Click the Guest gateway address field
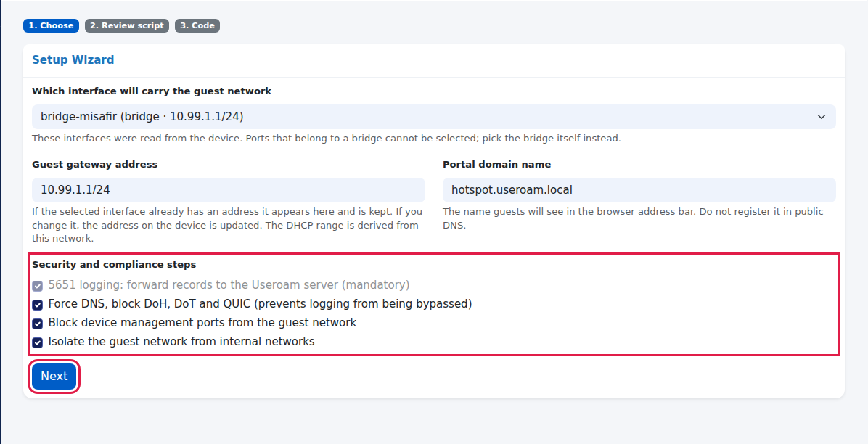 tap(229, 190)
